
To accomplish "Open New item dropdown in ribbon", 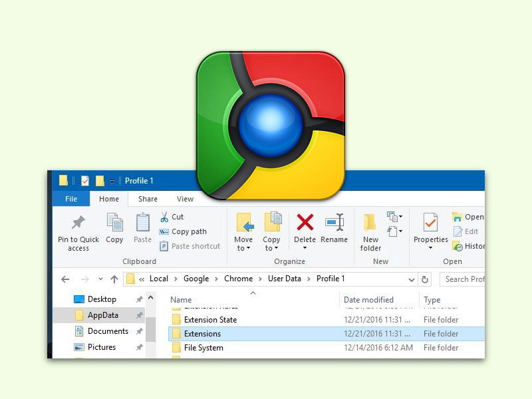I will click(x=394, y=216).
